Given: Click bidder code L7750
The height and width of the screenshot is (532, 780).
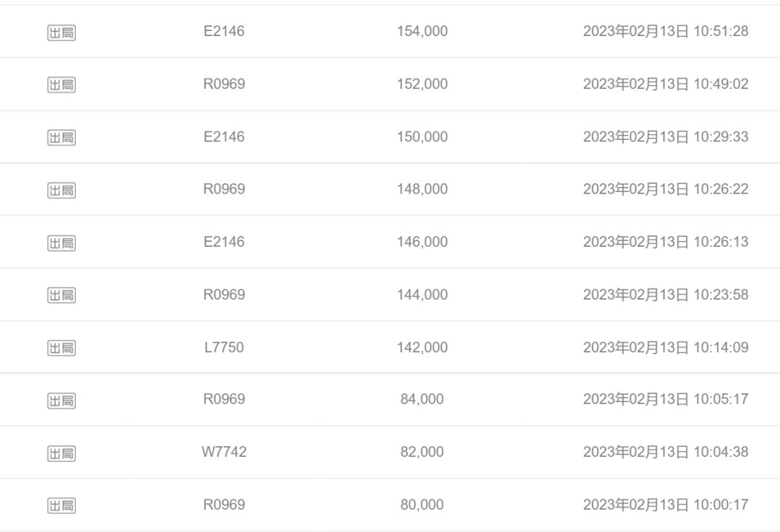Looking at the screenshot, I should pyautogui.click(x=224, y=347).
